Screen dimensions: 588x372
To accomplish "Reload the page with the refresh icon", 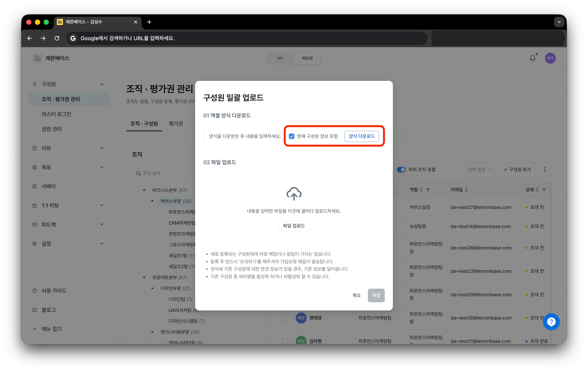I will [x=57, y=38].
